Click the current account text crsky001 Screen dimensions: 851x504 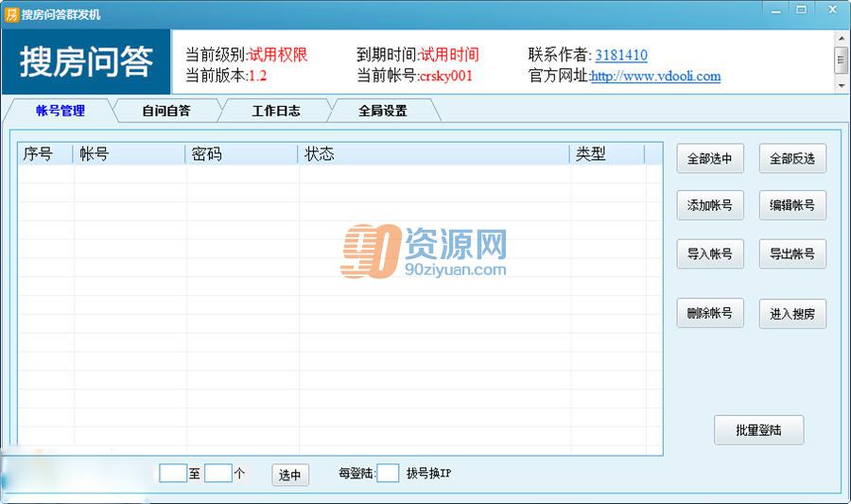pos(445,76)
